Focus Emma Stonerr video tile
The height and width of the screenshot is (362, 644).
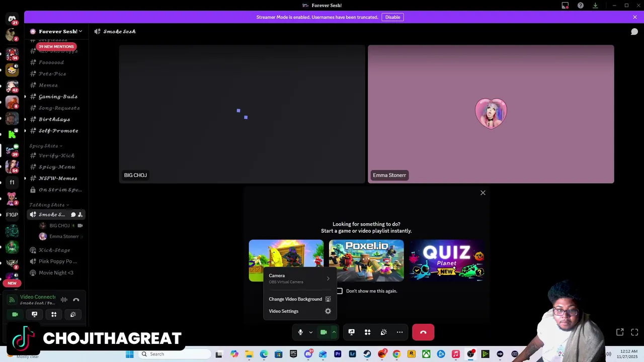tap(491, 114)
